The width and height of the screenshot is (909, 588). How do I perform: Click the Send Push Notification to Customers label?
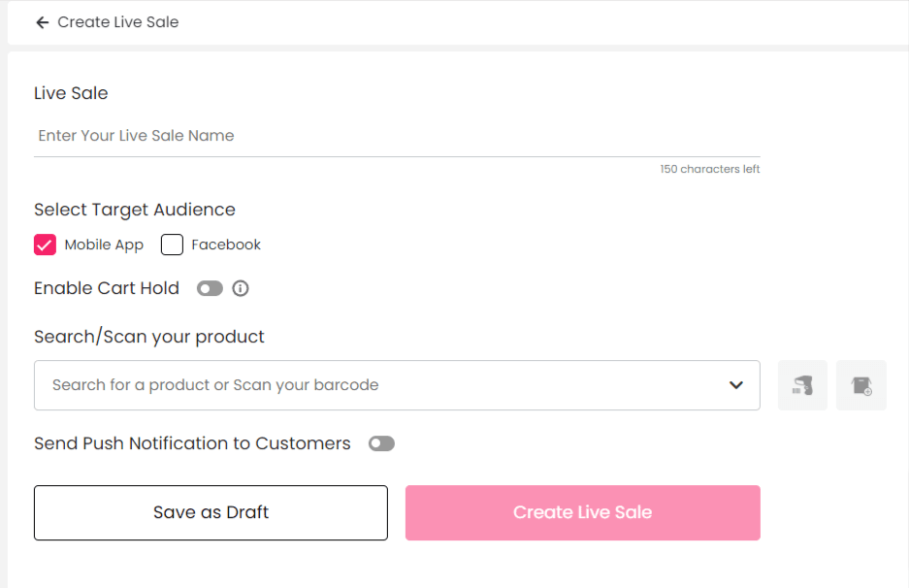pyautogui.click(x=192, y=443)
